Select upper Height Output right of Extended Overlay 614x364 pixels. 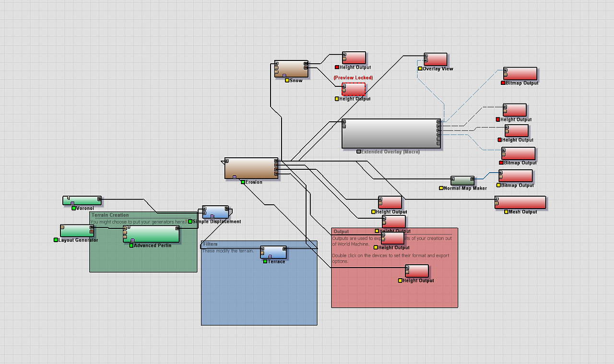point(515,110)
